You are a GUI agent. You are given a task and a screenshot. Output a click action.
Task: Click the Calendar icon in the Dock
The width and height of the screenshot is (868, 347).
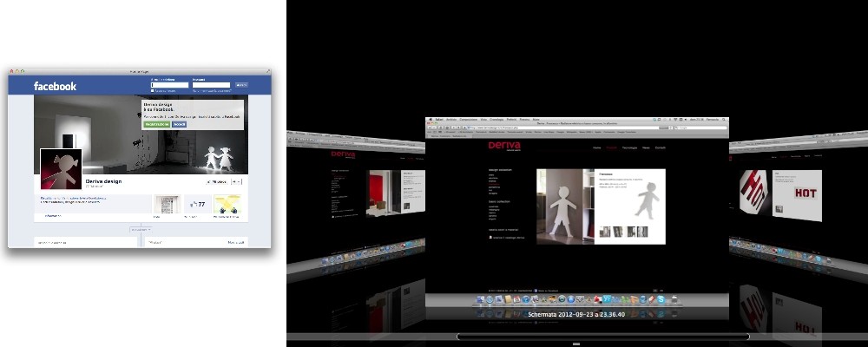pos(516,299)
